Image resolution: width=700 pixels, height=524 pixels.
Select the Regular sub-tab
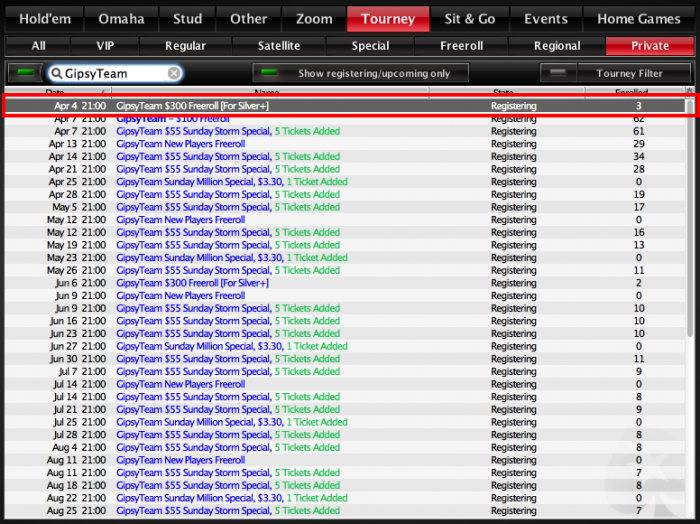tap(185, 46)
